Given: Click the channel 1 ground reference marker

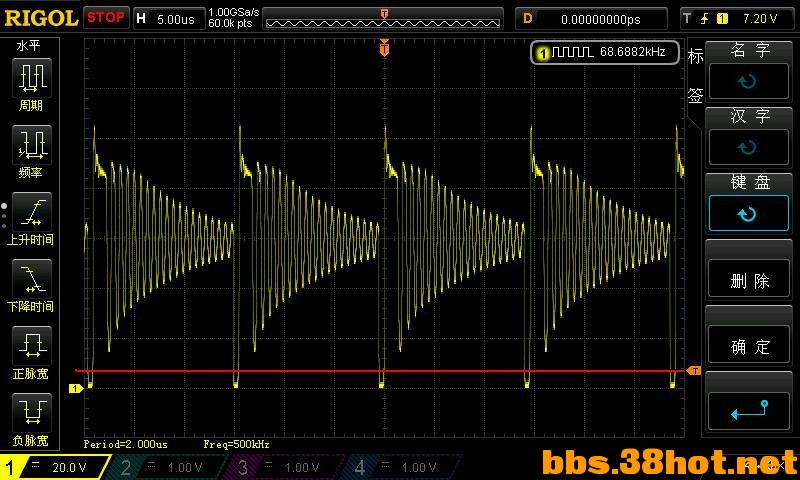Looking at the screenshot, I should 76,389.
